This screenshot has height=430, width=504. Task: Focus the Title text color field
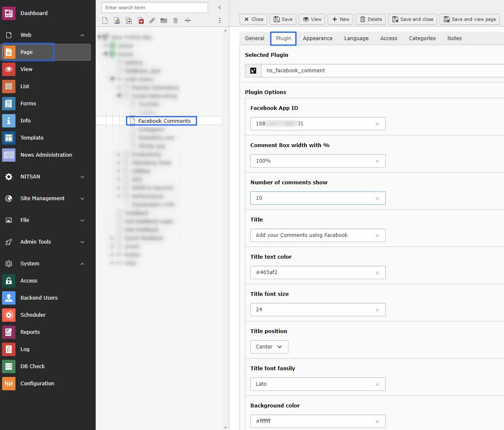[318, 272]
